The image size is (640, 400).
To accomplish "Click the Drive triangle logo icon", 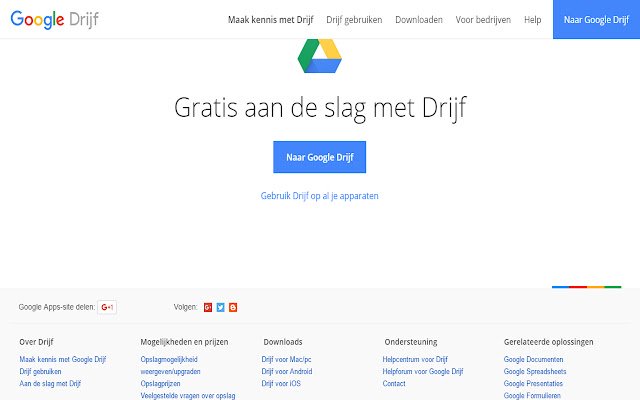I will pos(320,56).
